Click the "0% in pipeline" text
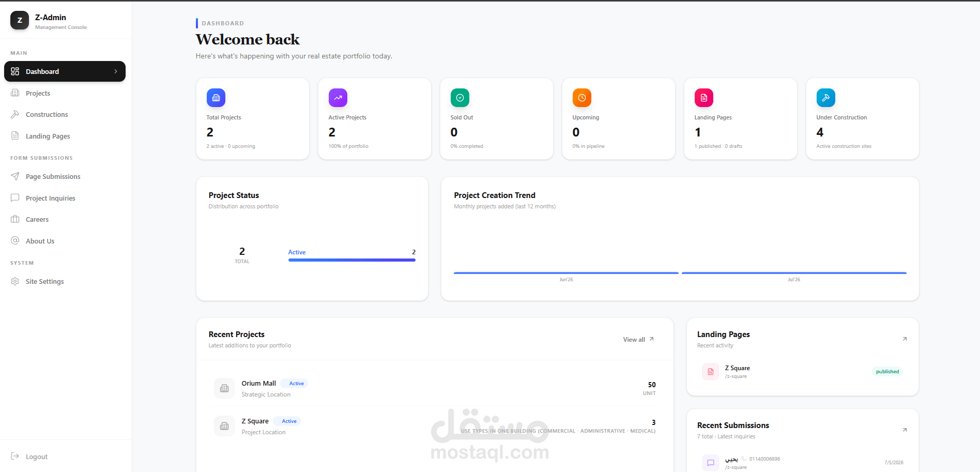 [x=588, y=146]
